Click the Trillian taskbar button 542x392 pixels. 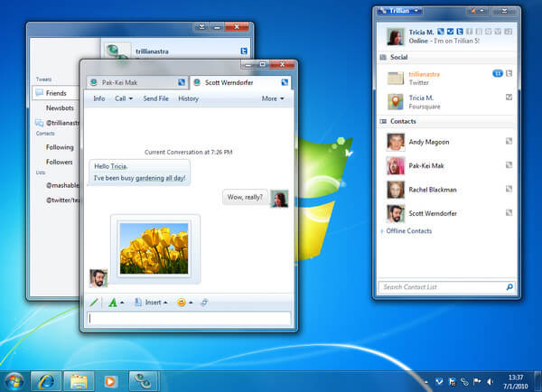144,381
